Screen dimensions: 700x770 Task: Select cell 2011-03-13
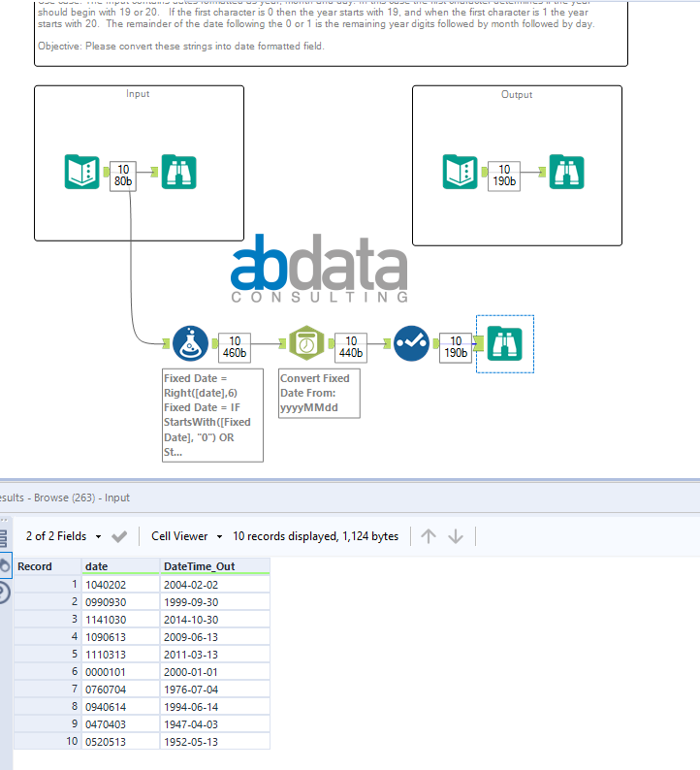click(215, 655)
